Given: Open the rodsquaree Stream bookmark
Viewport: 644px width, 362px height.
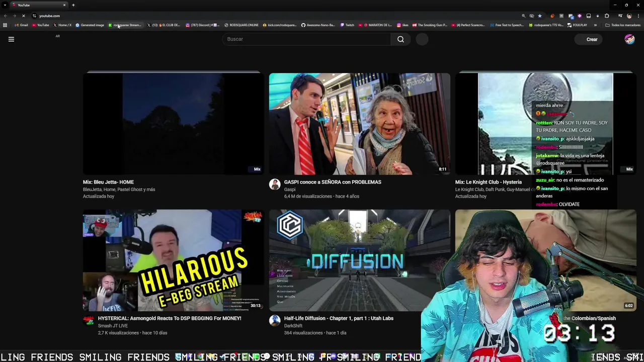Looking at the screenshot, I should [x=125, y=25].
